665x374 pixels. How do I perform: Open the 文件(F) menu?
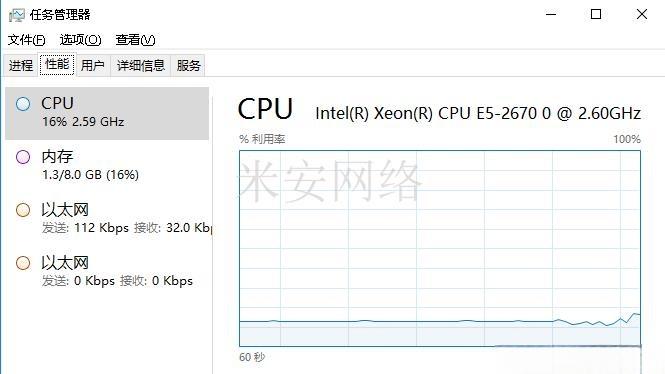(x=26, y=40)
